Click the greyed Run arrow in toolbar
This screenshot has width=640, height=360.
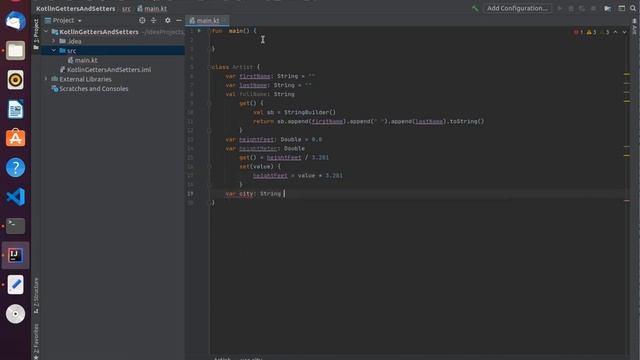pyautogui.click(x=560, y=8)
